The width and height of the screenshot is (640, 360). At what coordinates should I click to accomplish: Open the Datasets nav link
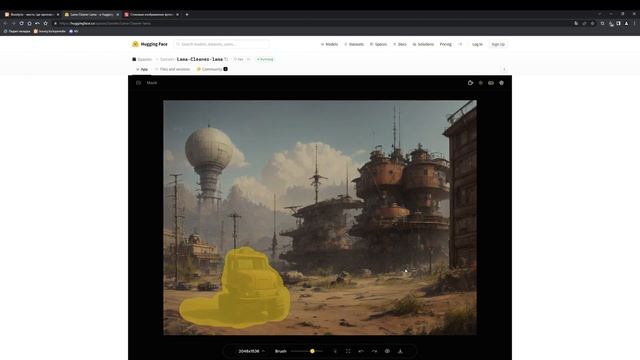(354, 44)
